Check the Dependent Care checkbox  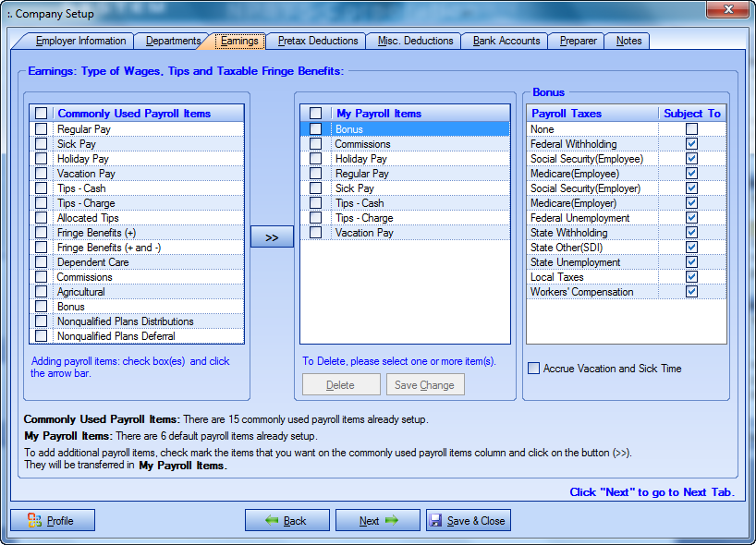point(41,262)
